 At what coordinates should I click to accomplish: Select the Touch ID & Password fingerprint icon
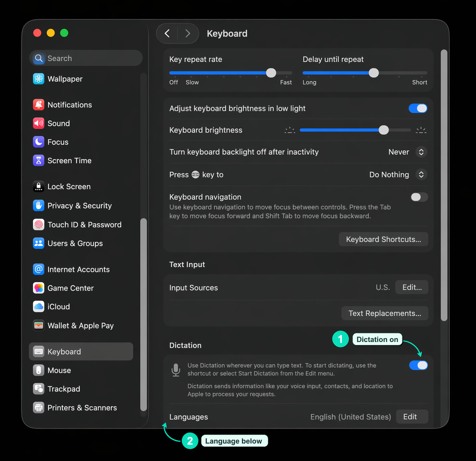(x=38, y=224)
